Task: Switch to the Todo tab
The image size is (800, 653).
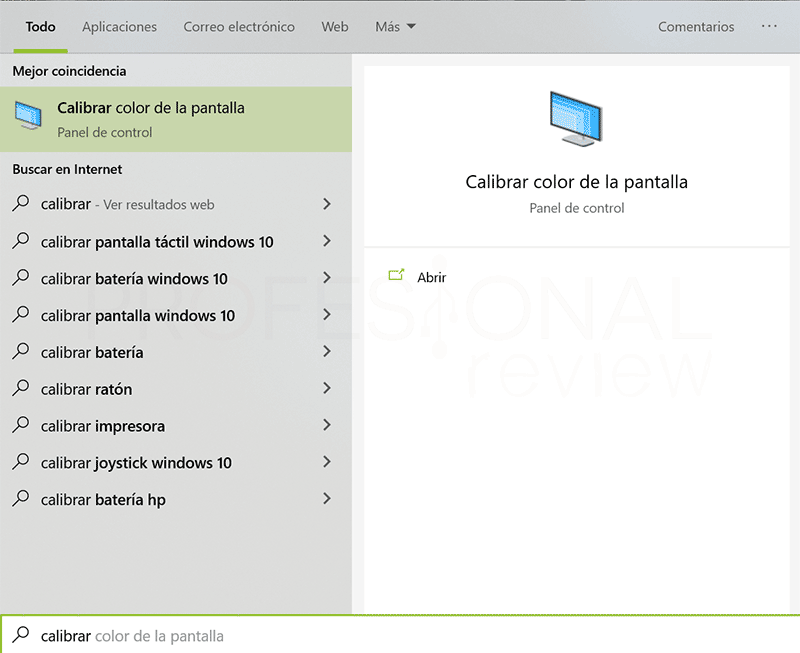Action: click(41, 27)
